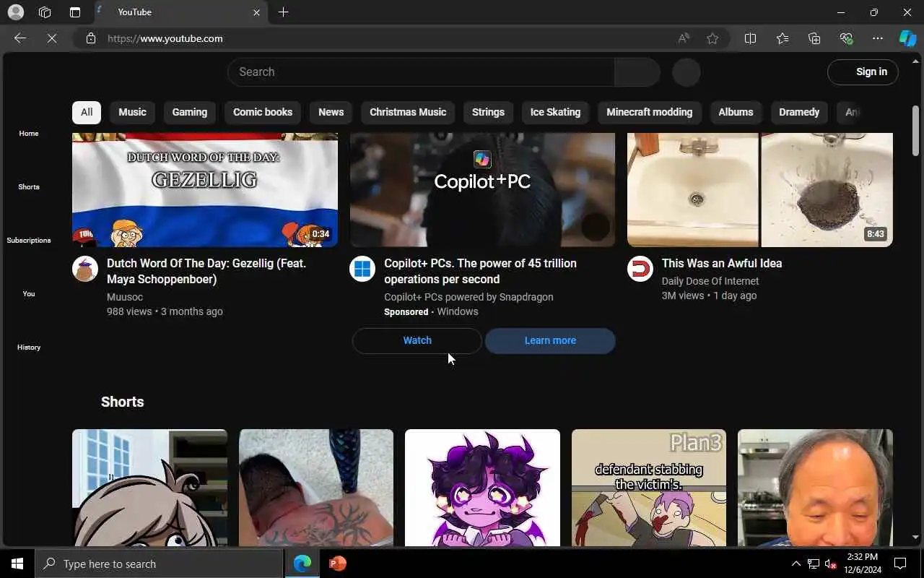The width and height of the screenshot is (924, 578).
Task: Open Daily Dose Of Internet channel link
Action: pyautogui.click(x=710, y=281)
